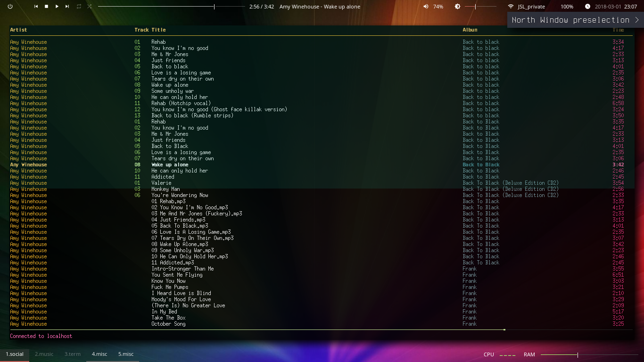Select You Sent Me Flying
644x362 pixels.
[177, 275]
